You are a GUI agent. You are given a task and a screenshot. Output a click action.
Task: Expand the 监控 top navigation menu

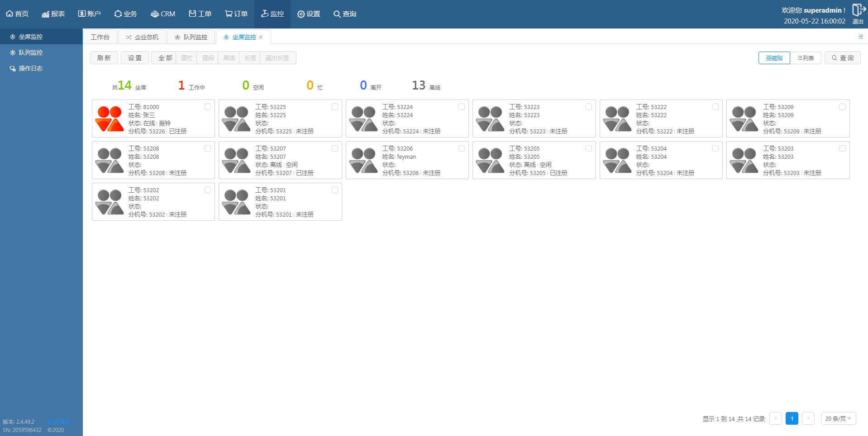(x=272, y=14)
